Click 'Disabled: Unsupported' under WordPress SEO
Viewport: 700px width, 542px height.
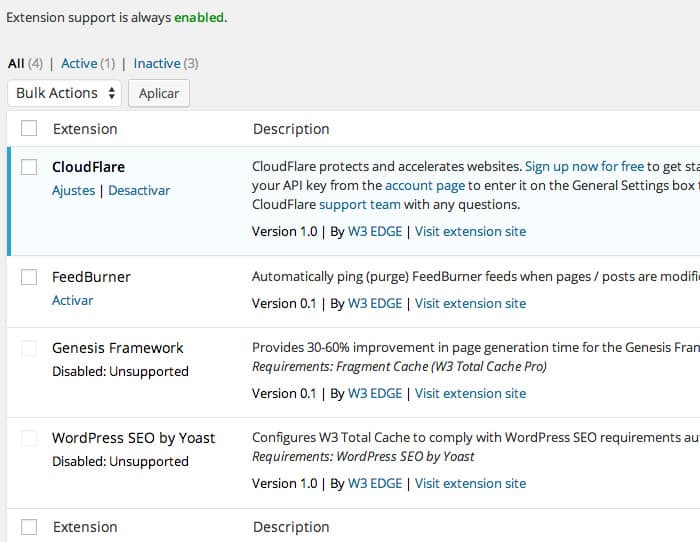(x=120, y=462)
